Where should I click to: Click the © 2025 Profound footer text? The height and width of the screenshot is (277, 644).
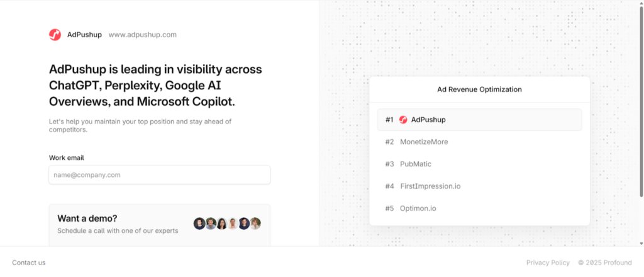(x=604, y=263)
